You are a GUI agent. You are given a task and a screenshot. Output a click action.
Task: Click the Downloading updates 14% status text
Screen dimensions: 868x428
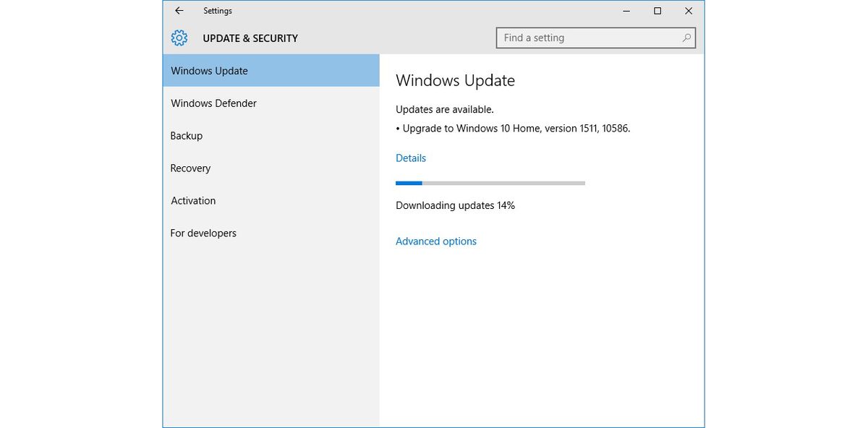point(454,205)
